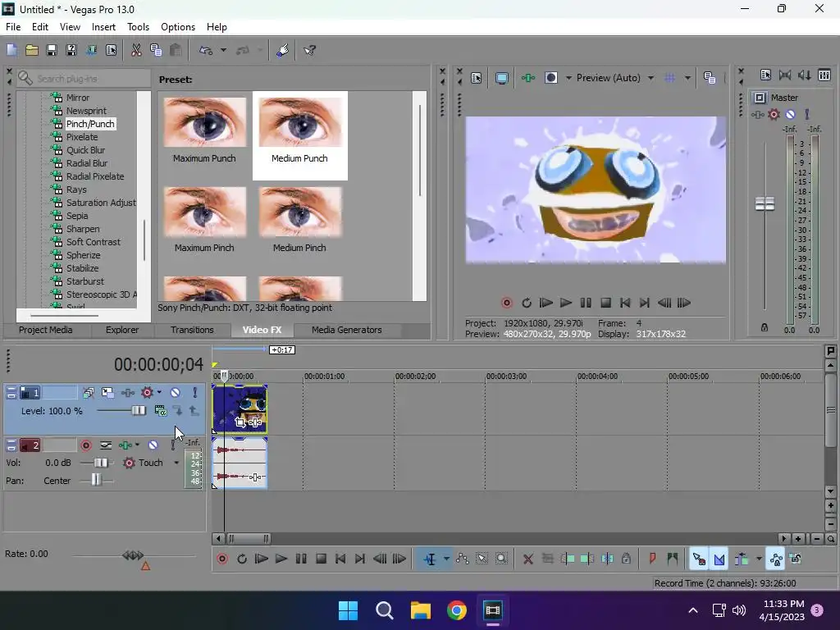Select the Sharpen effect in list
840x630 pixels.
pyautogui.click(x=83, y=229)
